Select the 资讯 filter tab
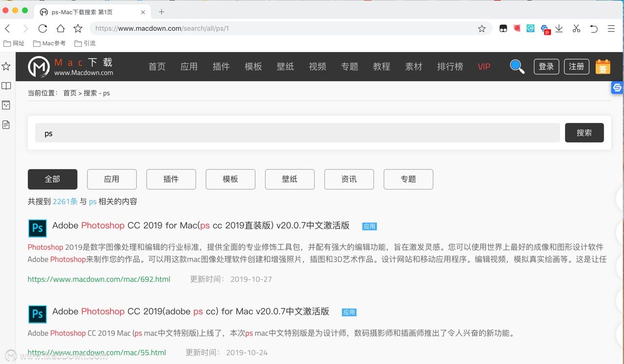 349,179
